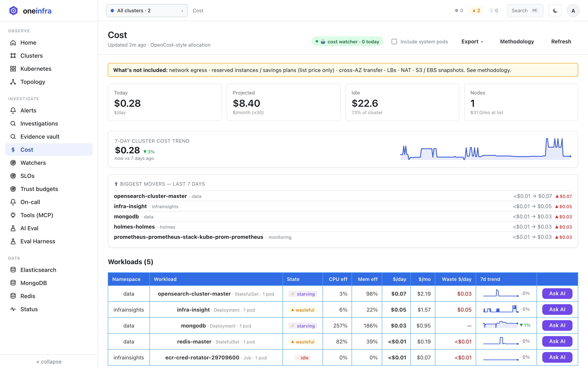The image size is (588, 368).
Task: Ask AI about mongodb workload
Action: 557,325
